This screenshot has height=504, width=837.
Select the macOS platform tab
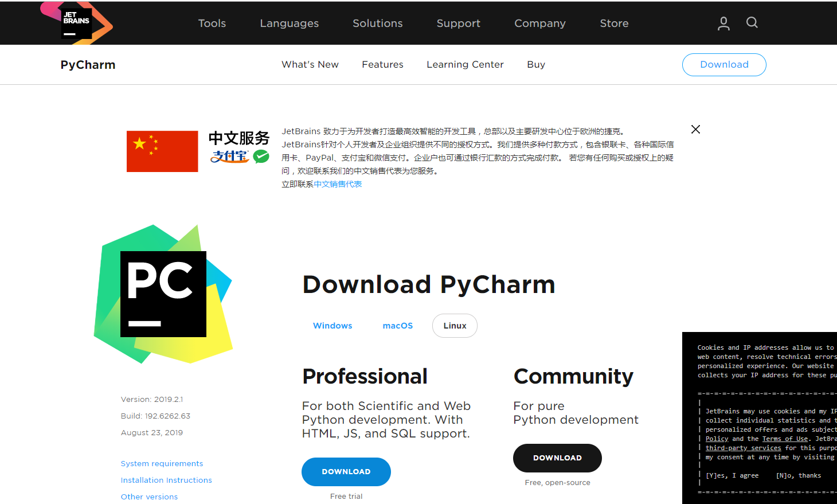coord(398,326)
